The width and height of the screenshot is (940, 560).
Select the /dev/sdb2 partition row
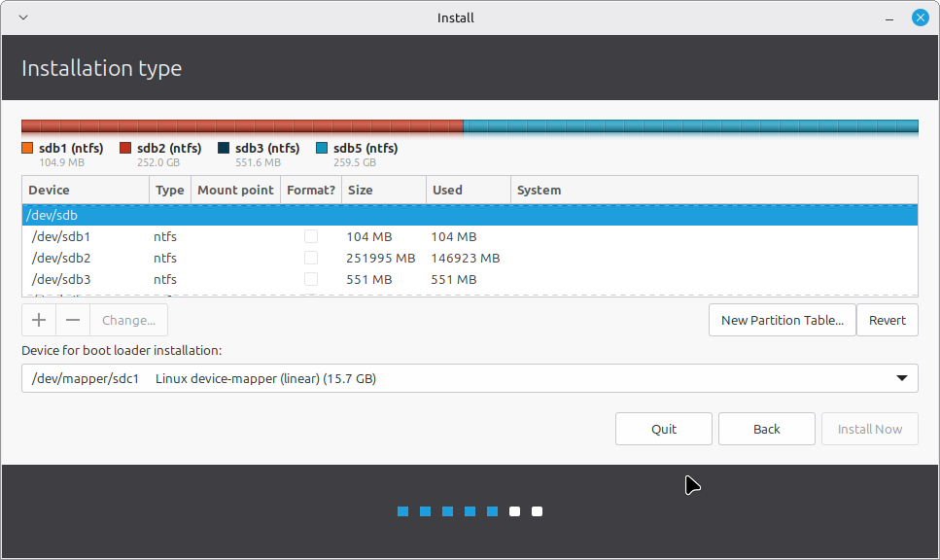click(x=470, y=258)
